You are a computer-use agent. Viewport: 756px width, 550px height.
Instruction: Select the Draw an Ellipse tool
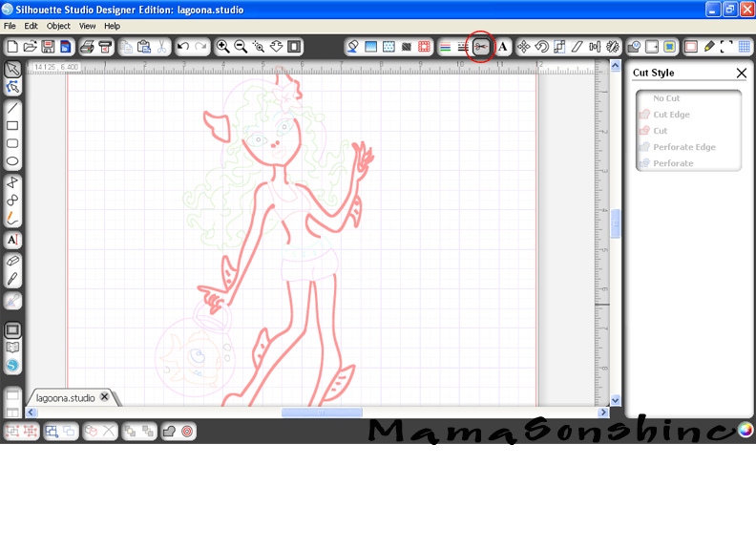[x=12, y=160]
